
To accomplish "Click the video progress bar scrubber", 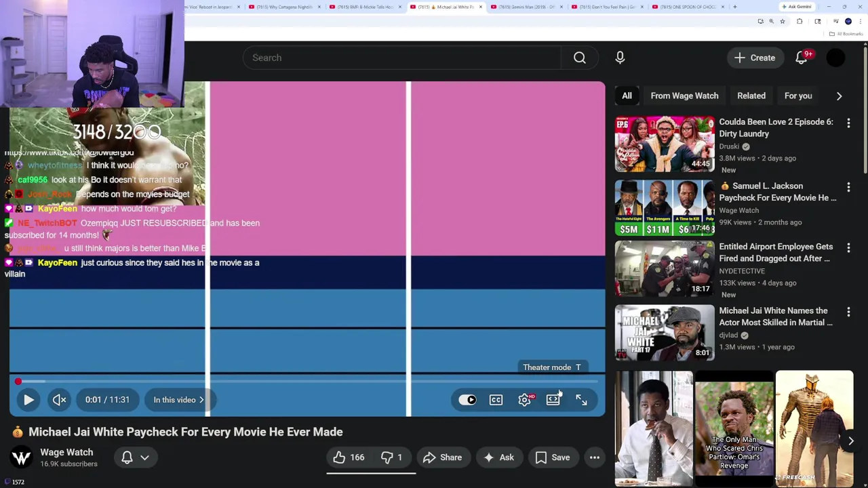I will tap(18, 382).
